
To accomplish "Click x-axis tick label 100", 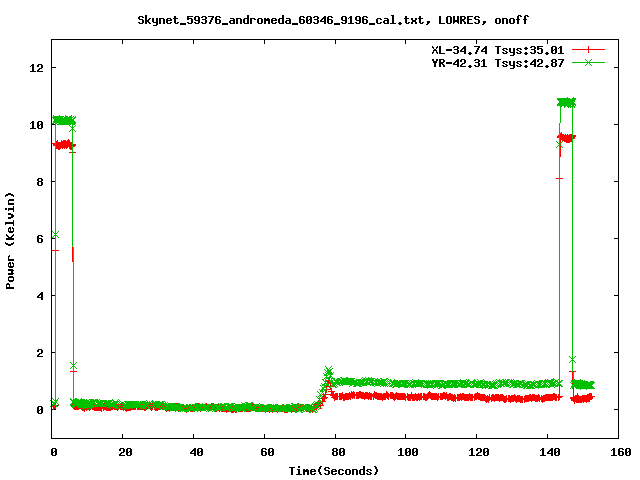I will pos(407,452).
